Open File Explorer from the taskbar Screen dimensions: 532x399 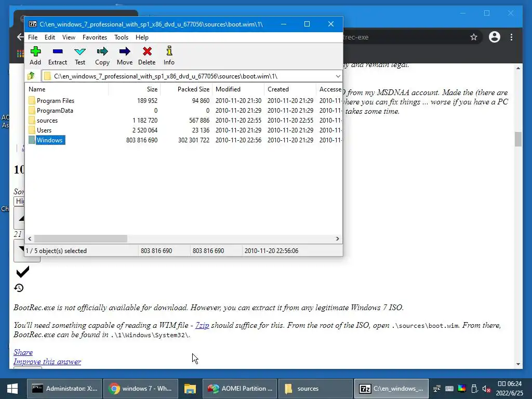click(190, 389)
